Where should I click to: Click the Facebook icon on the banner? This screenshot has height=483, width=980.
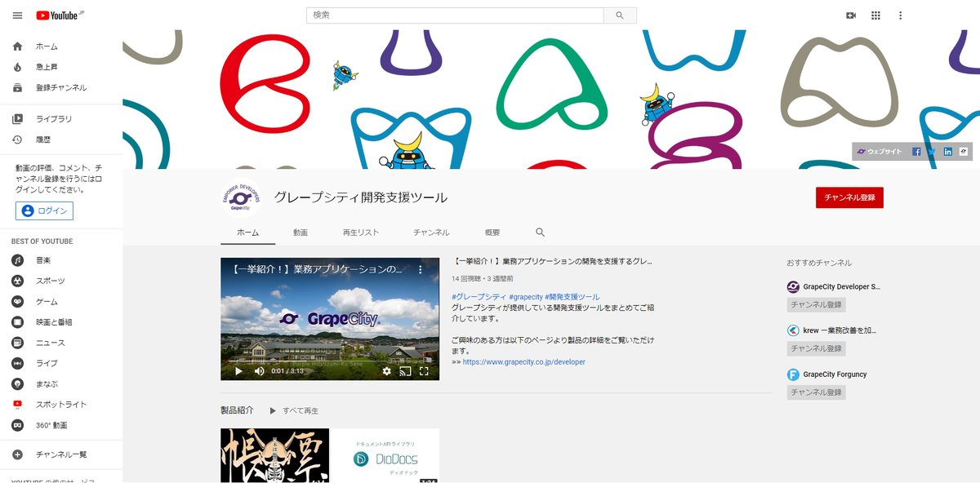tap(916, 152)
